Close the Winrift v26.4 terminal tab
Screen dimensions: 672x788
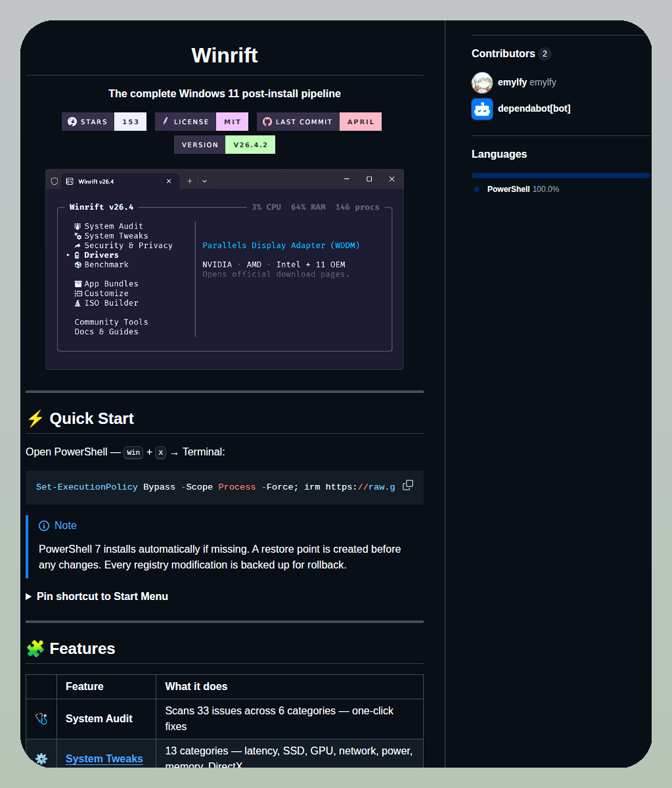(x=169, y=181)
